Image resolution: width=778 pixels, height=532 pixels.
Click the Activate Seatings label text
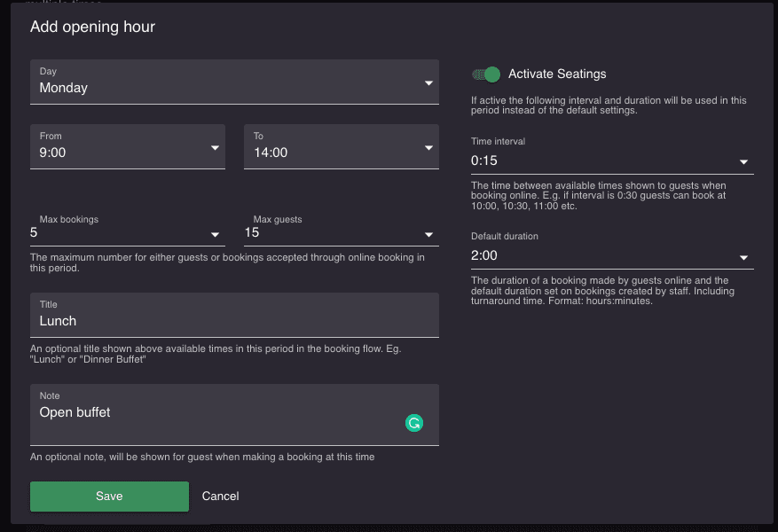(557, 74)
